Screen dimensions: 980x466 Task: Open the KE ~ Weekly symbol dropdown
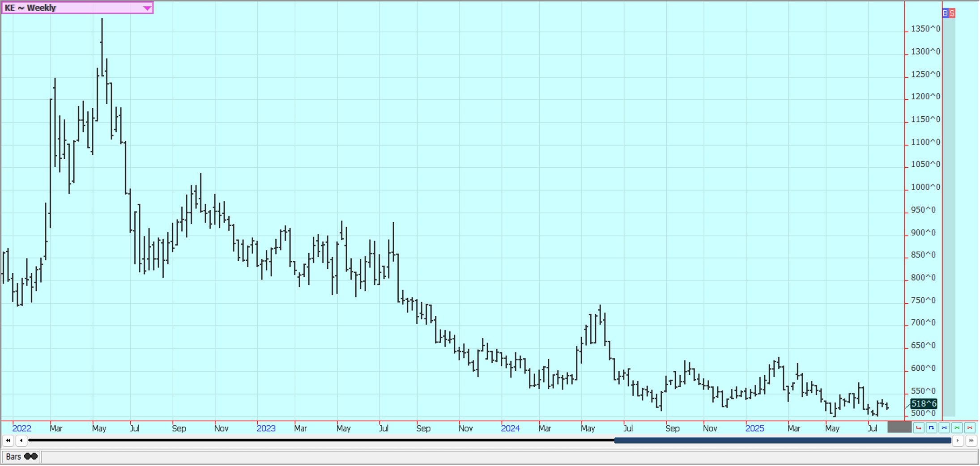tap(77, 8)
